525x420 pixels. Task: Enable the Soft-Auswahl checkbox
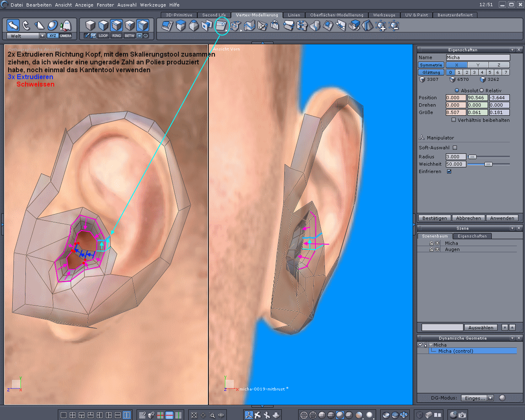pyautogui.click(x=455, y=148)
